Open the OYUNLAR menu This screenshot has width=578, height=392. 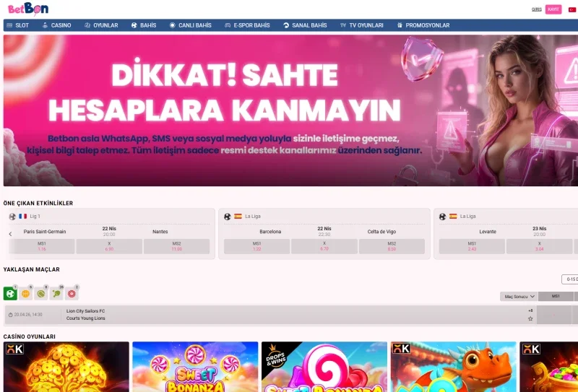point(101,25)
